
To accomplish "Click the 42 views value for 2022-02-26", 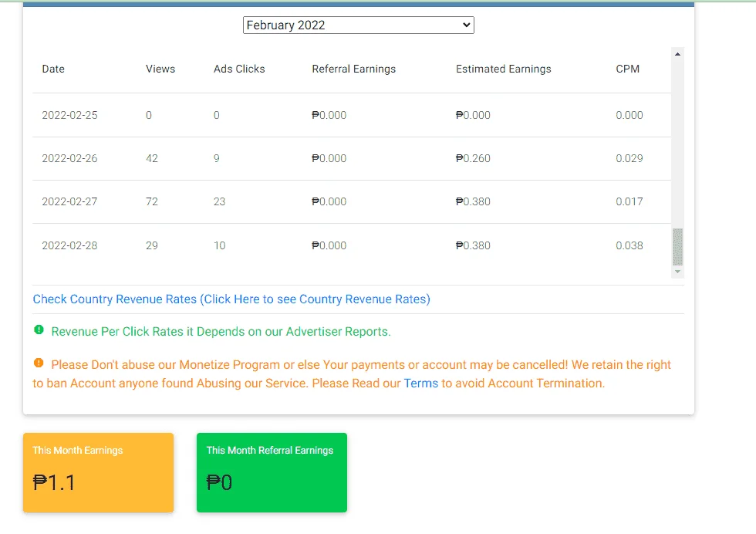I will pos(152,159).
